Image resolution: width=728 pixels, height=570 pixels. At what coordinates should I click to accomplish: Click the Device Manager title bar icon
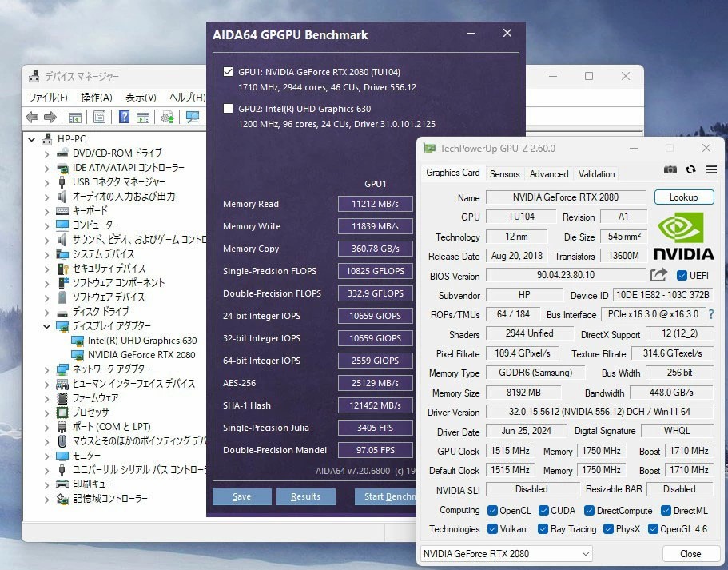point(34,76)
